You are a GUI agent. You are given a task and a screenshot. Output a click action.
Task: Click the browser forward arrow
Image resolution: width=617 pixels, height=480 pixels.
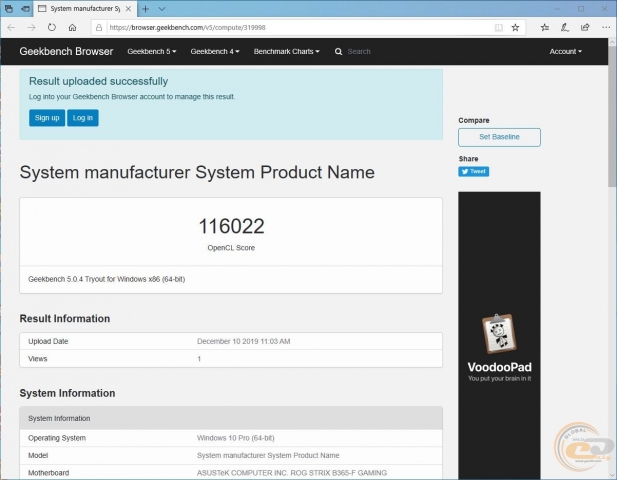(31, 28)
